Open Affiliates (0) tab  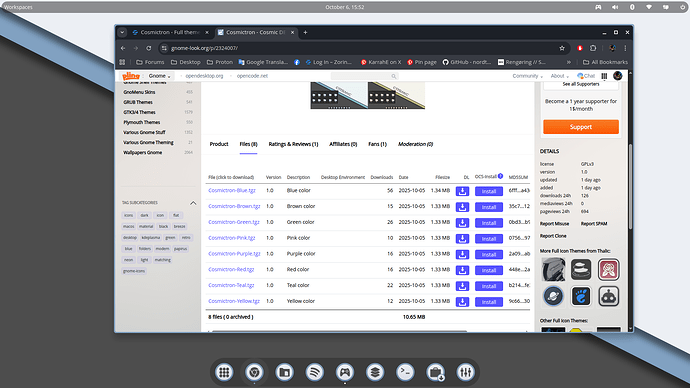coord(343,144)
